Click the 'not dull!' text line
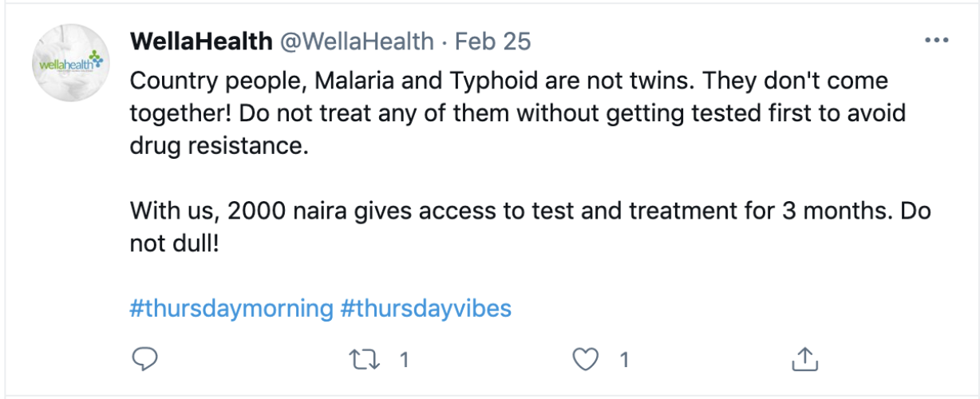 (173, 244)
